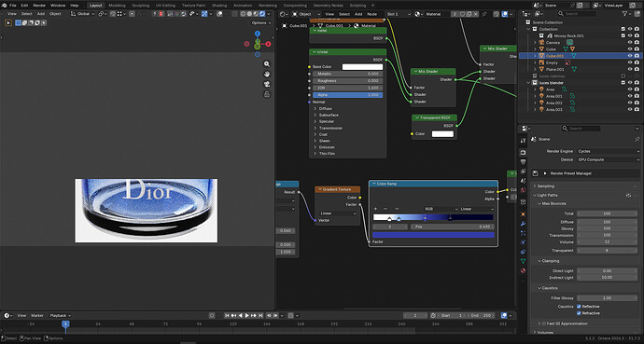The image size is (644, 344).
Task: Uncheck the Reflective caustics checkbox
Action: click(579, 307)
